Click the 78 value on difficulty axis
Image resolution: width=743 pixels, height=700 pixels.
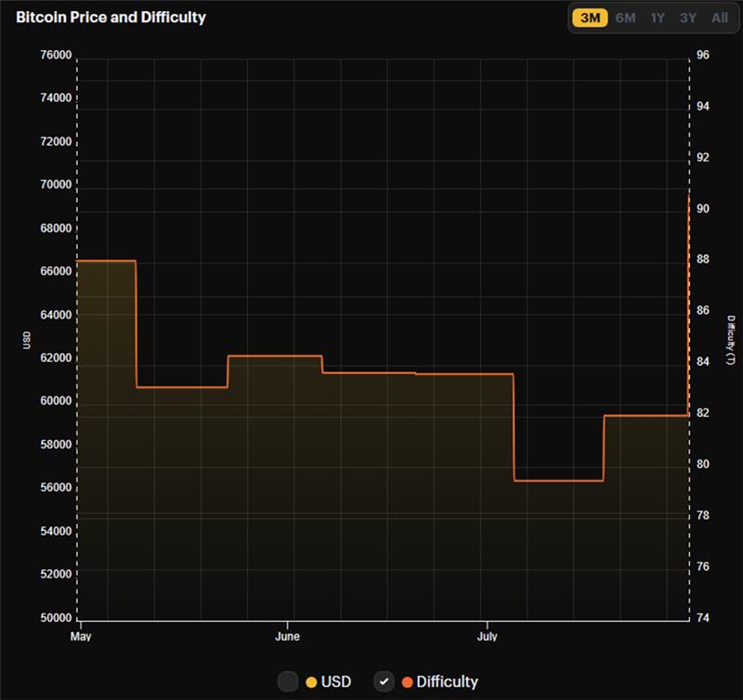point(703,515)
